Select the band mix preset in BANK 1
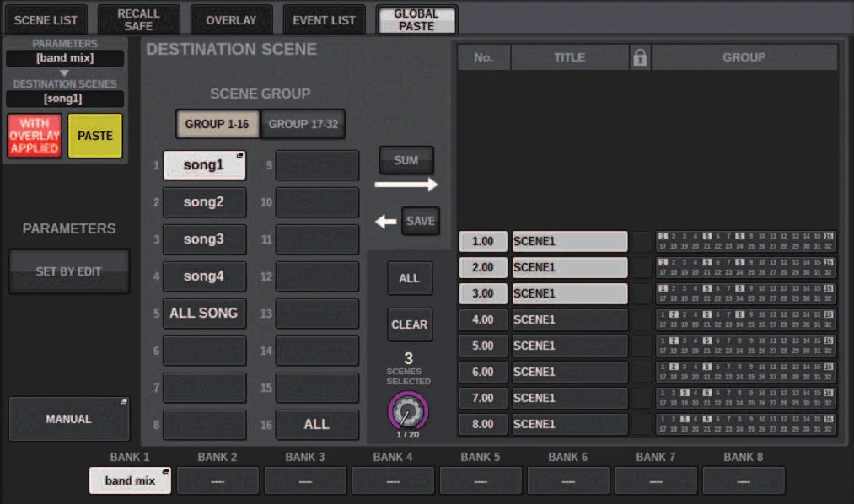This screenshot has width=854, height=504. coord(130,480)
